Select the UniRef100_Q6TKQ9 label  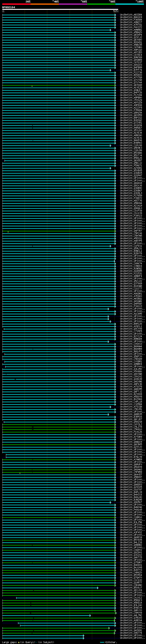pyautogui.click(x=131, y=85)
